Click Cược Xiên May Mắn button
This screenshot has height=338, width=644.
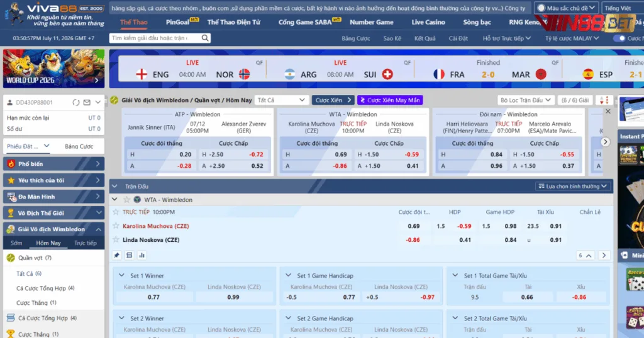coord(390,100)
